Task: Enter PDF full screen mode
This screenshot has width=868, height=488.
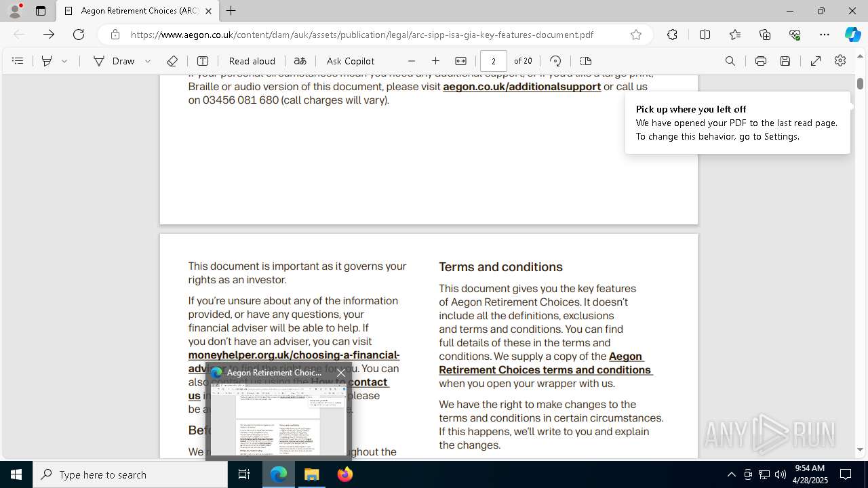Action: tap(816, 61)
